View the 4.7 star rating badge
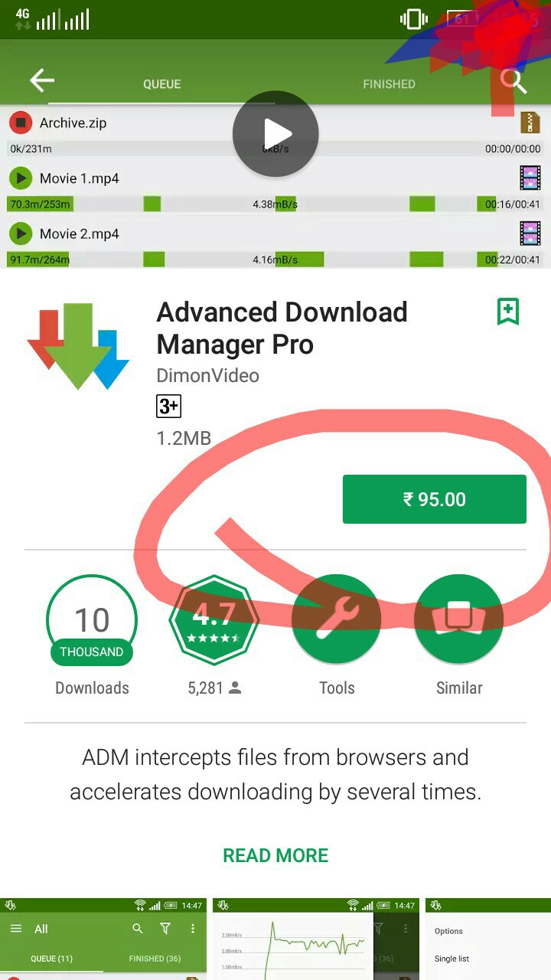 [x=214, y=619]
